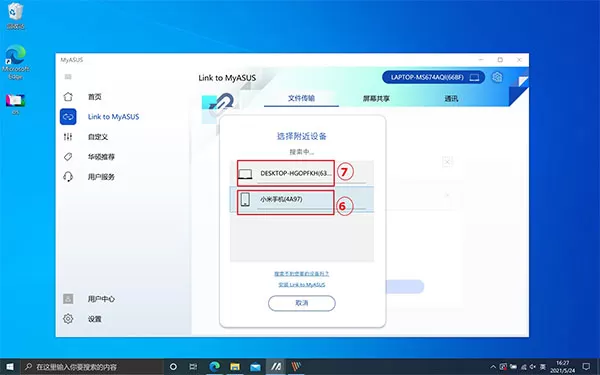Open 用户服务 customer support section
Screen dimensions: 600x375
pos(101,177)
